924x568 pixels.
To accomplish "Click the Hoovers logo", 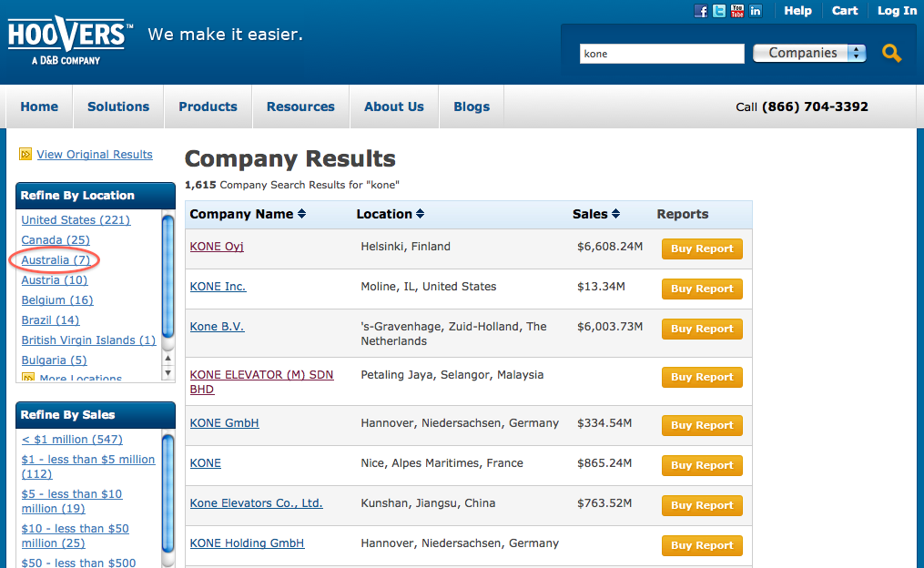I will [70, 40].
